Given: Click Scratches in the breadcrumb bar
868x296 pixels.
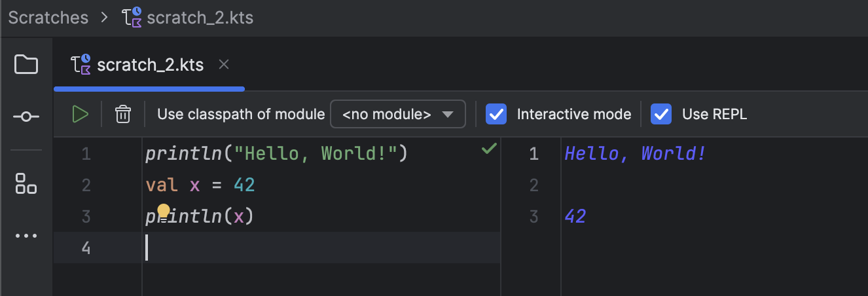Looking at the screenshot, I should [x=48, y=18].
